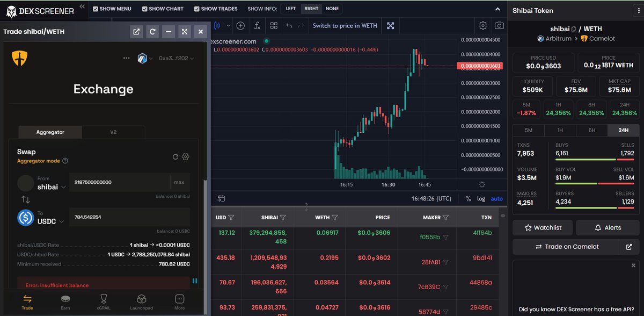
Task: Open candle chart type dropdown
Action: [x=229, y=25]
